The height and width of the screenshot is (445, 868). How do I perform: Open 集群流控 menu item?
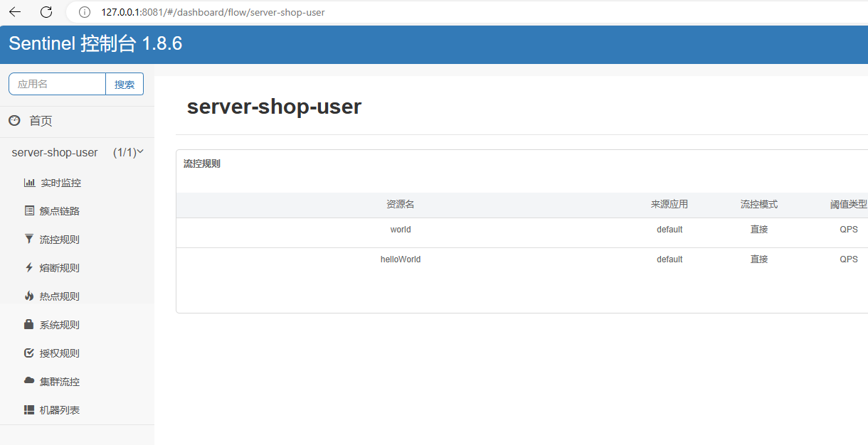pyautogui.click(x=60, y=382)
